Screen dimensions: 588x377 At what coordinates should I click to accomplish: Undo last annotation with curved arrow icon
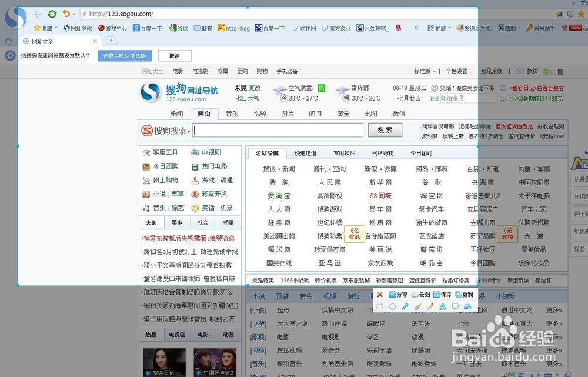[x=467, y=306]
